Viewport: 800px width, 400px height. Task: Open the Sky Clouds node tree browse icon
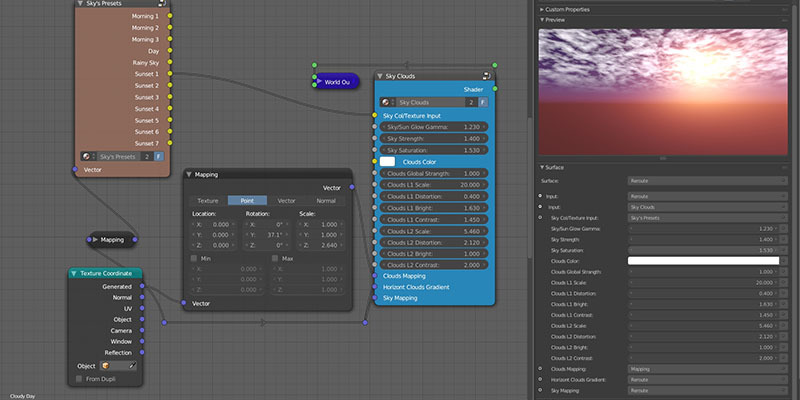[387, 103]
